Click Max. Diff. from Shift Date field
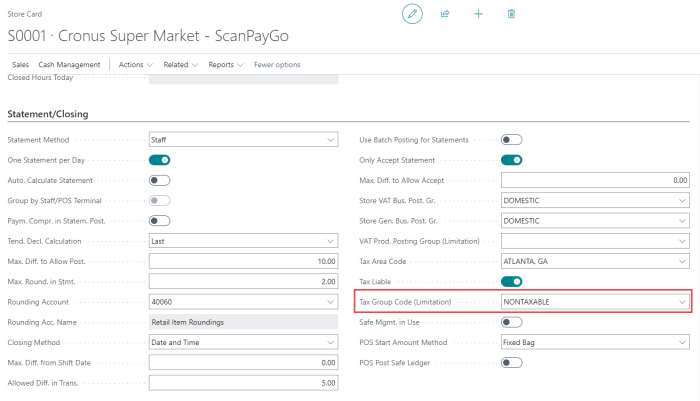The height and width of the screenshot is (401, 700). [x=243, y=363]
